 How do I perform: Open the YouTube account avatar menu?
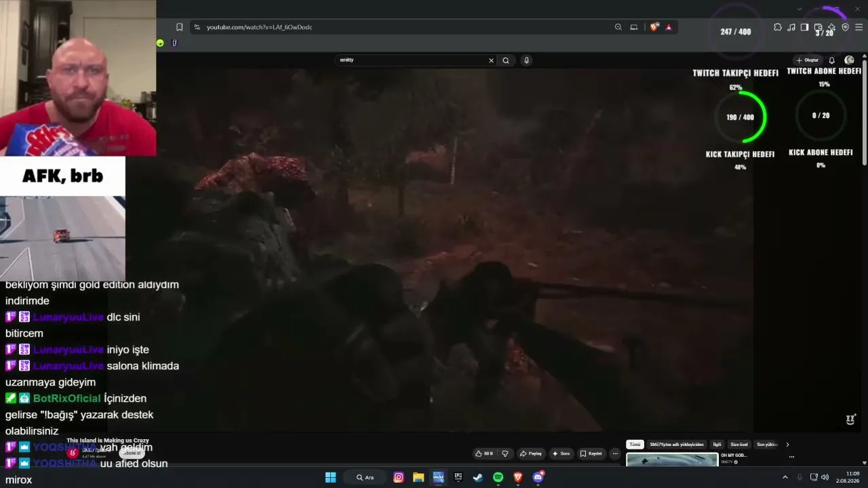pyautogui.click(x=849, y=60)
